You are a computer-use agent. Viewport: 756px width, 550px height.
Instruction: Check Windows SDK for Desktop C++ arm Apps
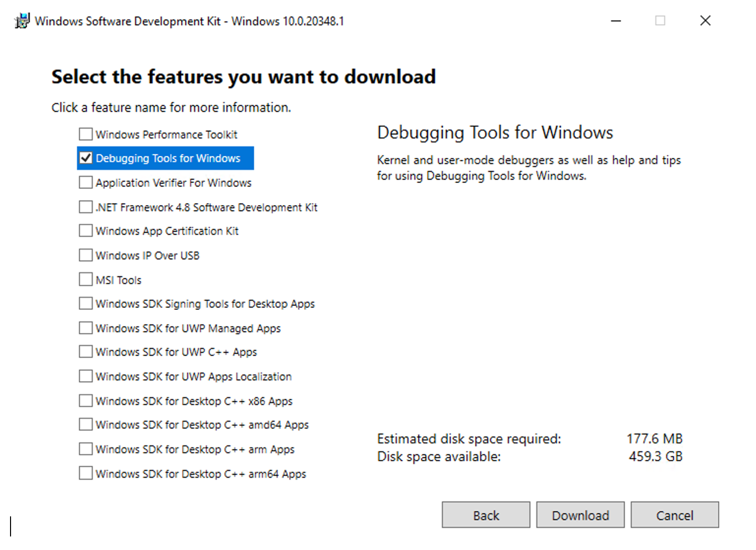pyautogui.click(x=85, y=448)
